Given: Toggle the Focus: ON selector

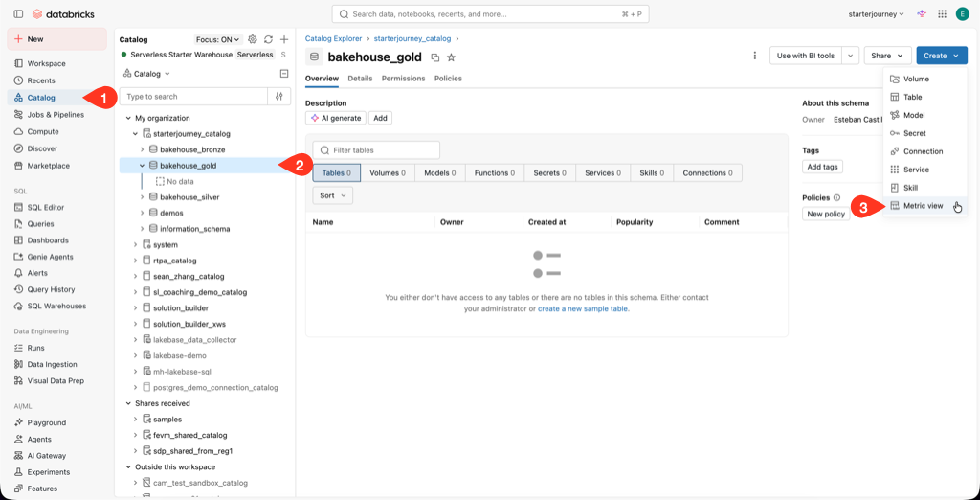Looking at the screenshot, I should coord(217,39).
